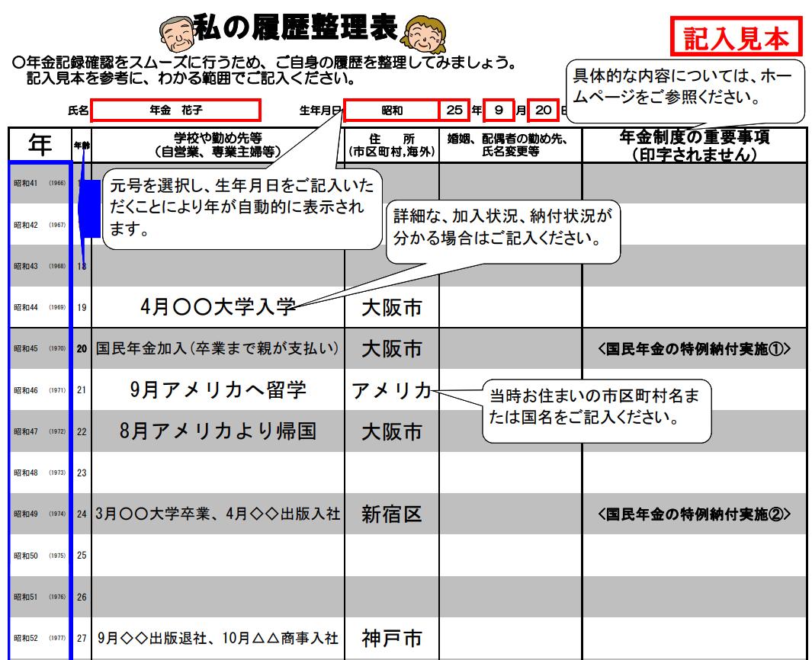Click the 国民年金の特例納付実施① note
Viewport: 812px width, 660px height.
pos(694,349)
